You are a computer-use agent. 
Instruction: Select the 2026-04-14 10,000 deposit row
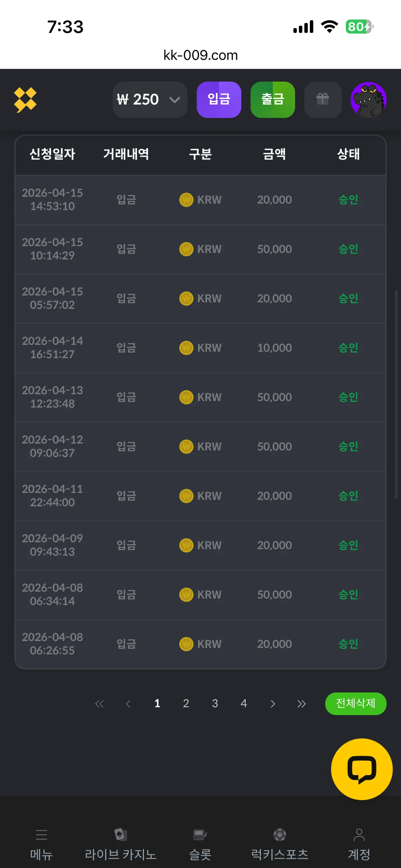(x=200, y=348)
